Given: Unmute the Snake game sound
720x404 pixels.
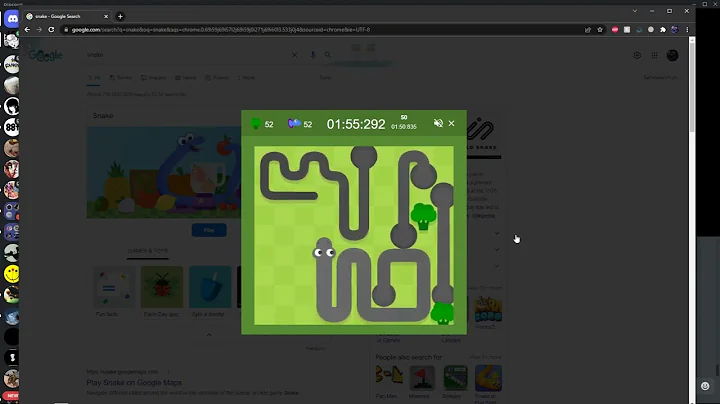Looking at the screenshot, I should pyautogui.click(x=438, y=123).
